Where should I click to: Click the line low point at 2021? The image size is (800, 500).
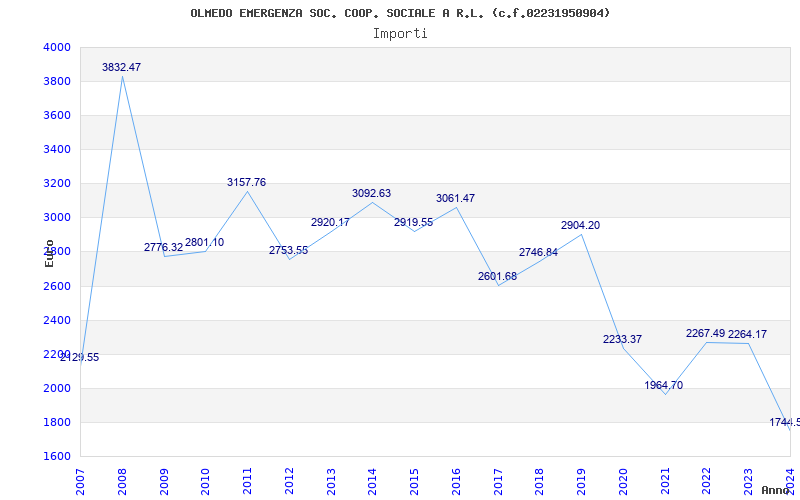pos(665,394)
